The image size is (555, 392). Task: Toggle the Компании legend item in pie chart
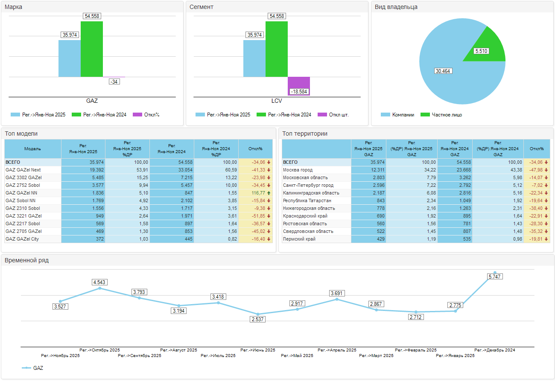coord(397,115)
